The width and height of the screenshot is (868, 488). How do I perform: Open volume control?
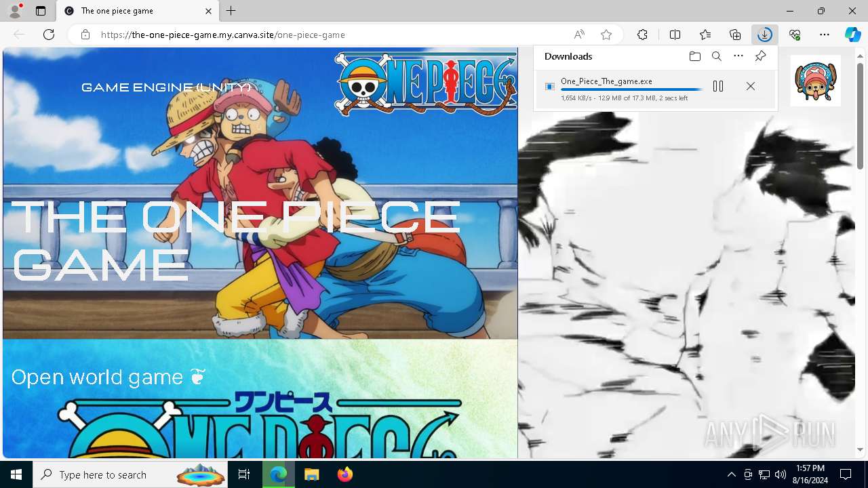(780, 474)
